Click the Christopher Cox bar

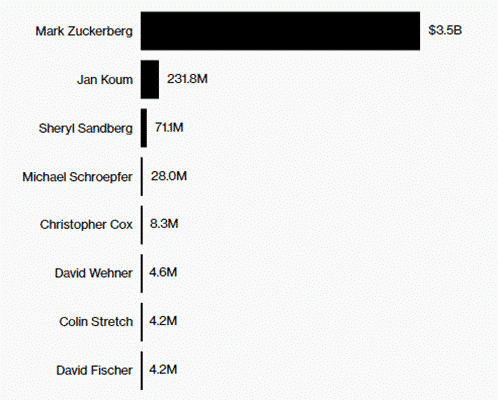(142, 225)
